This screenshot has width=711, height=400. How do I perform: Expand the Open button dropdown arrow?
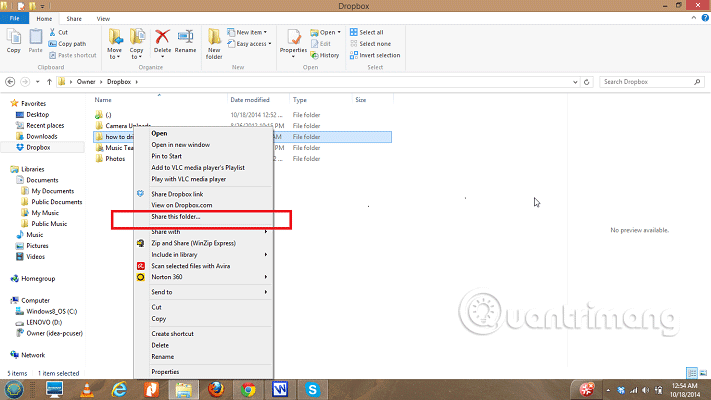click(339, 32)
